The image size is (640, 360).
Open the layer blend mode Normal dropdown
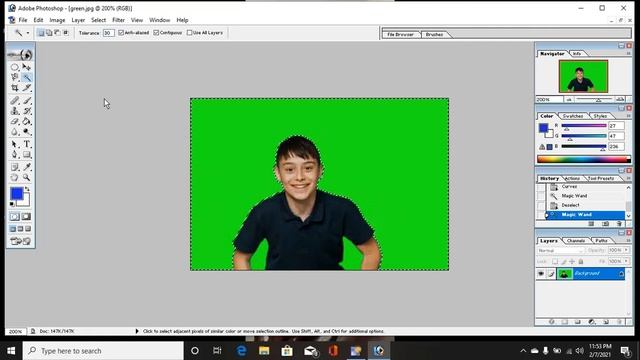coord(560,250)
